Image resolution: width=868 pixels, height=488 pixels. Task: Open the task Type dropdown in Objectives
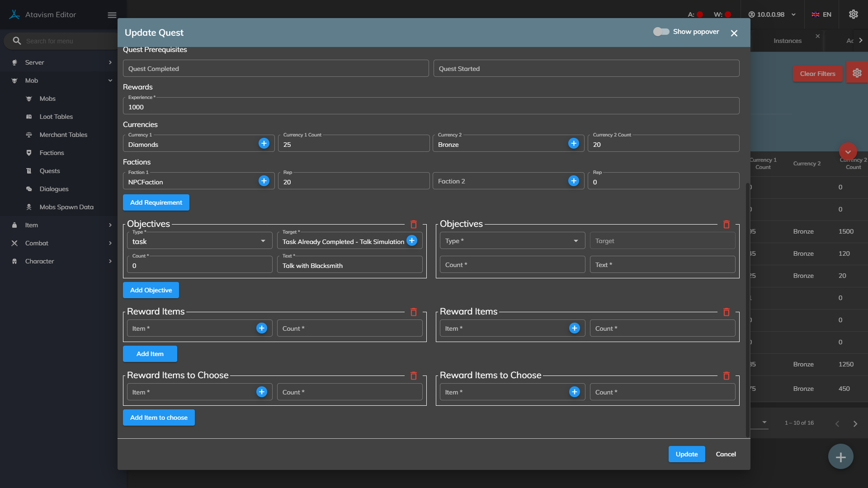coord(199,241)
